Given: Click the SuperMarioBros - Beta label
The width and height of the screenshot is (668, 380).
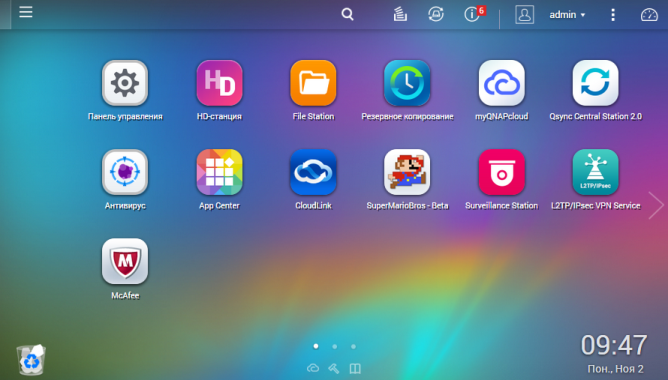Looking at the screenshot, I should coord(407,206).
